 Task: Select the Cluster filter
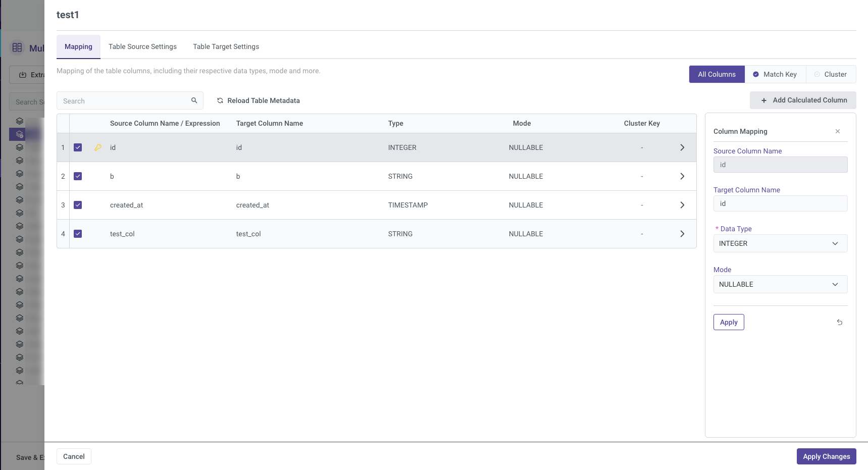tap(831, 74)
